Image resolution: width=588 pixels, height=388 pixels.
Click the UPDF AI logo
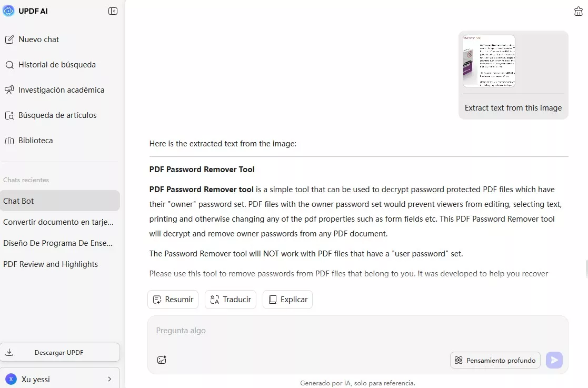coord(8,11)
